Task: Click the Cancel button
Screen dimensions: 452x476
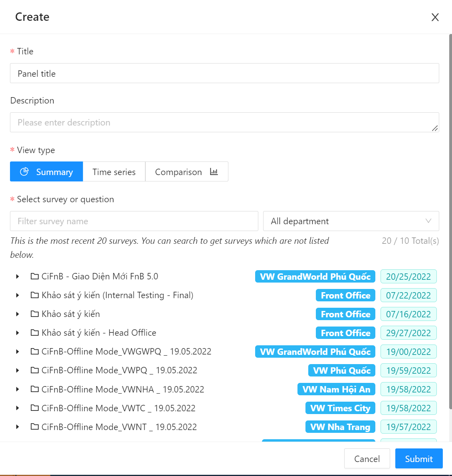Action: (367, 458)
